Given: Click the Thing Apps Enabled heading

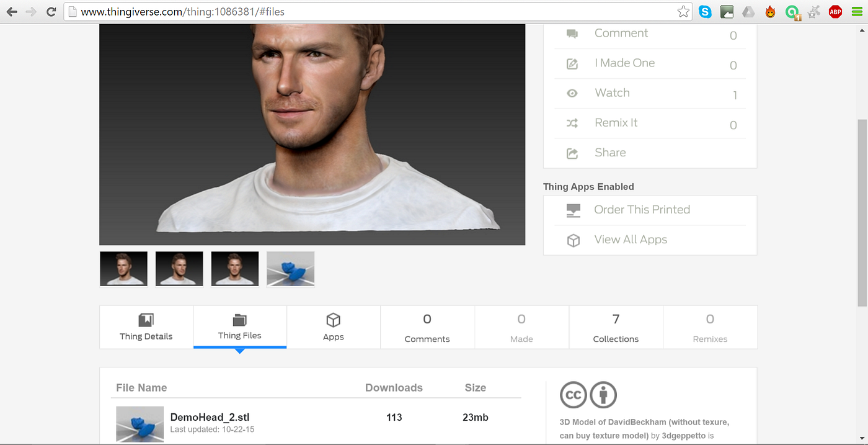Looking at the screenshot, I should [x=588, y=187].
